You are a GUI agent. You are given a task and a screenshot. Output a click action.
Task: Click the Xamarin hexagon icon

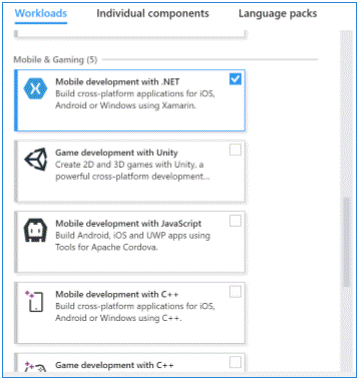tap(35, 88)
